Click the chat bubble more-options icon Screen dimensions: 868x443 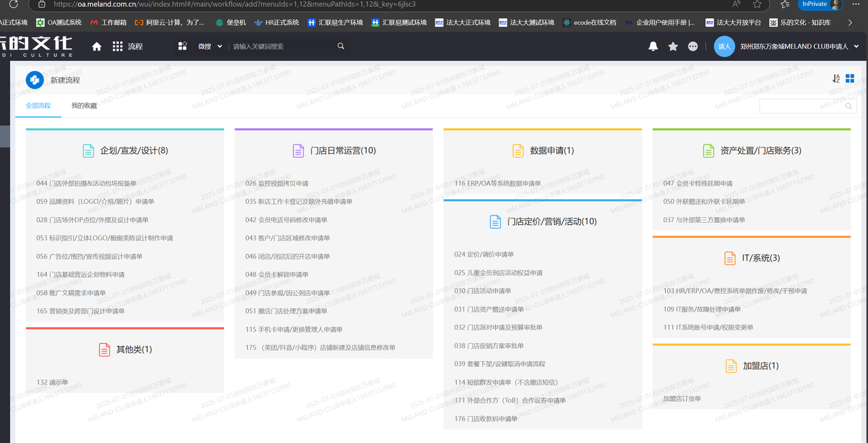(x=692, y=47)
